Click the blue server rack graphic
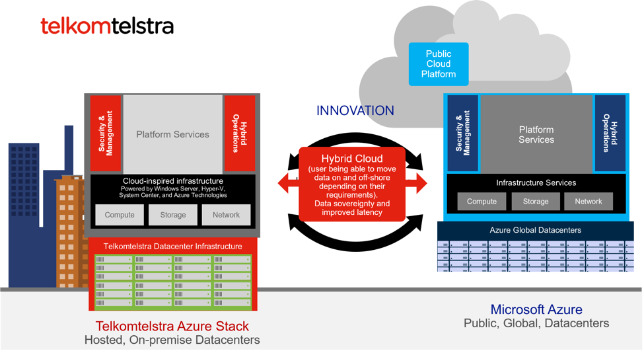Image resolution: width=644 pixels, height=355 pixels. coord(536,256)
